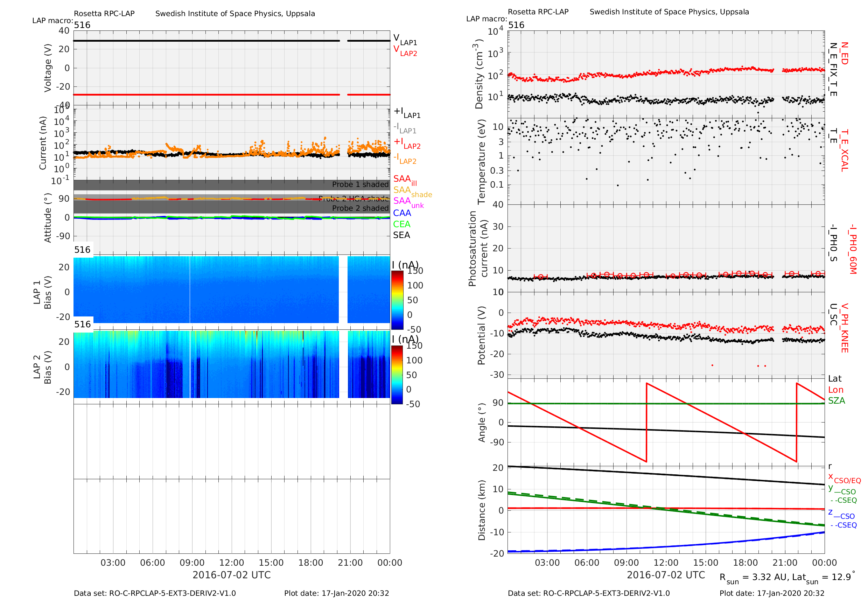The image size is (868, 614).
Task: Click the 'Potential (V)' axis label
Action: (x=481, y=336)
